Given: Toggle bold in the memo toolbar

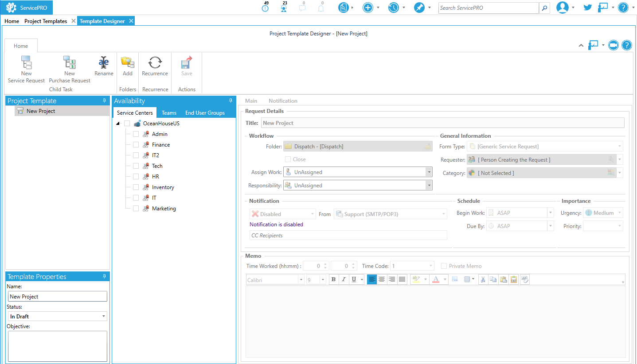Looking at the screenshot, I should click(x=333, y=279).
